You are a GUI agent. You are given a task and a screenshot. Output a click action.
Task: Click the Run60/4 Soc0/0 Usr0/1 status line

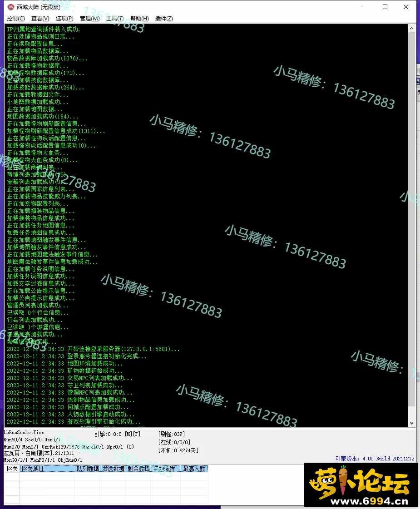tap(32, 440)
